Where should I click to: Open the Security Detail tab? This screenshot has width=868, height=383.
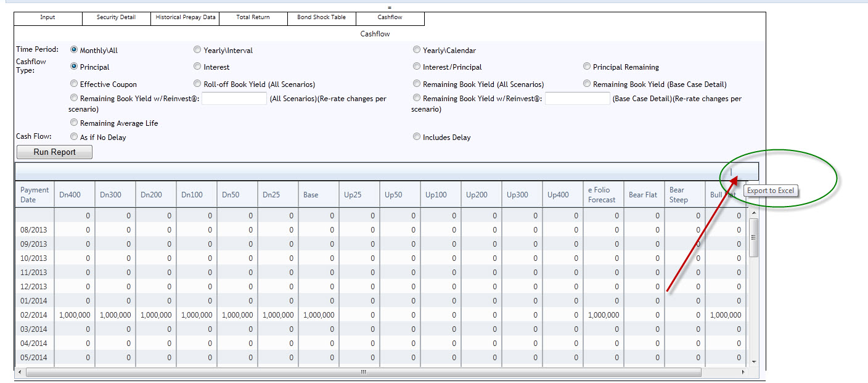tap(116, 18)
